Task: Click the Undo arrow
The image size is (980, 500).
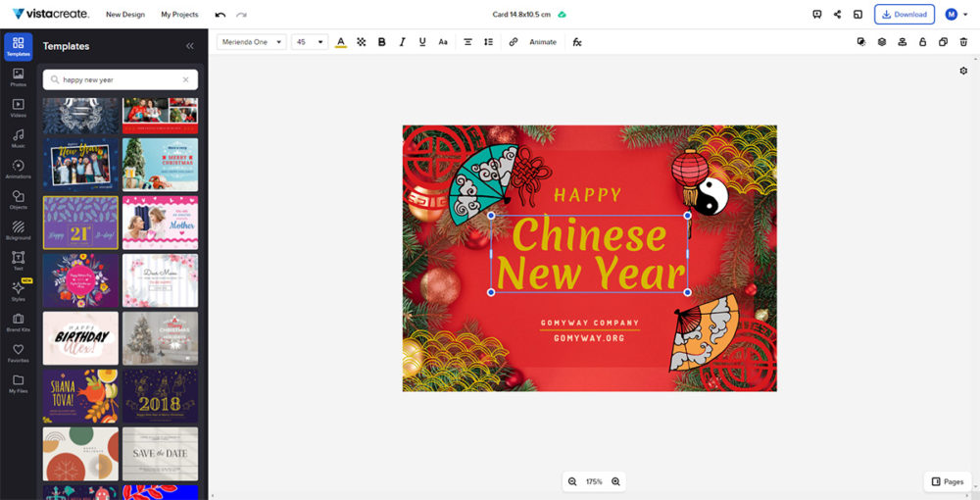Action: click(x=220, y=15)
